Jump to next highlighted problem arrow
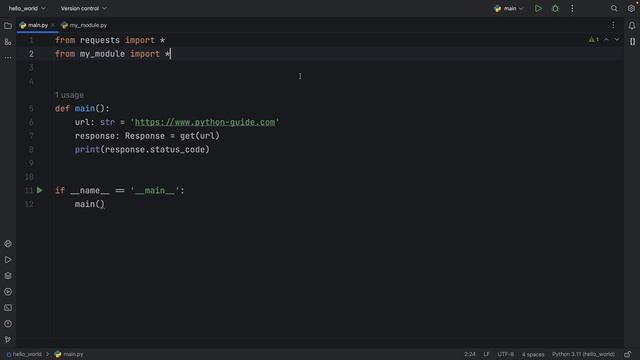 tap(617, 40)
